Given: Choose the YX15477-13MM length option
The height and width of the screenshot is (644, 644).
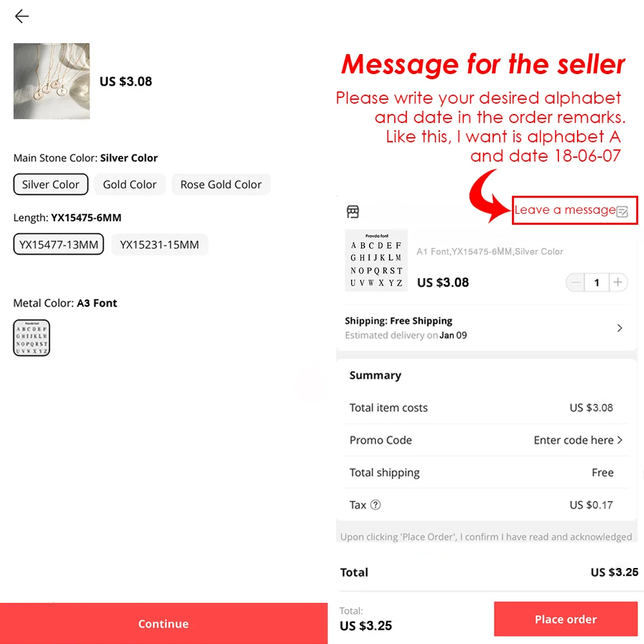Looking at the screenshot, I should click(x=59, y=244).
